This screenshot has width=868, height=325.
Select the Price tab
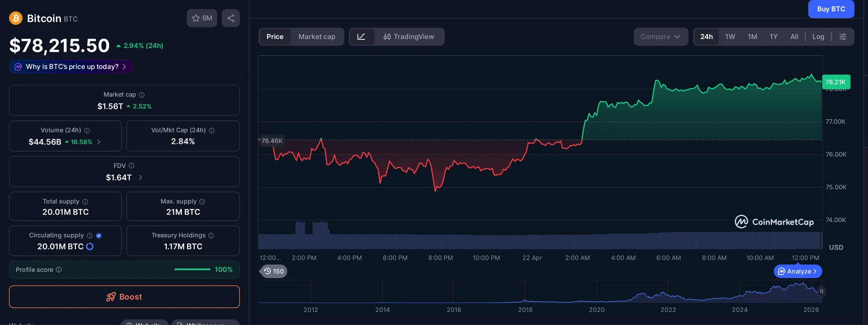(x=275, y=37)
